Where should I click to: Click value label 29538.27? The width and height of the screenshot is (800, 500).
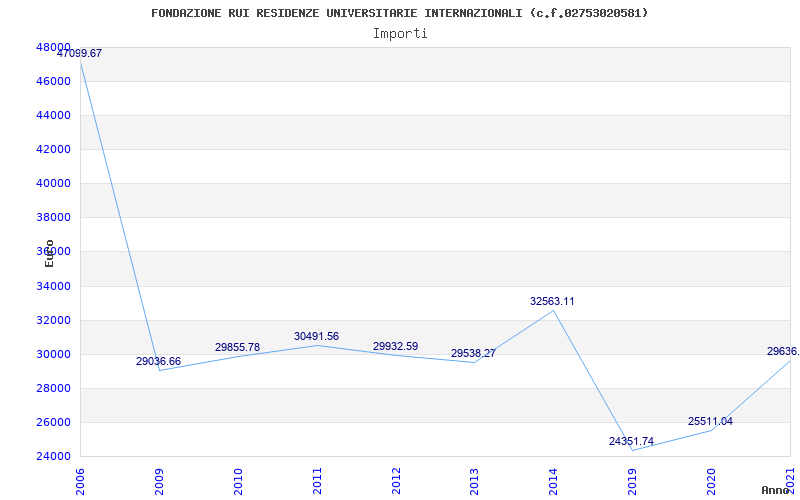coord(473,353)
